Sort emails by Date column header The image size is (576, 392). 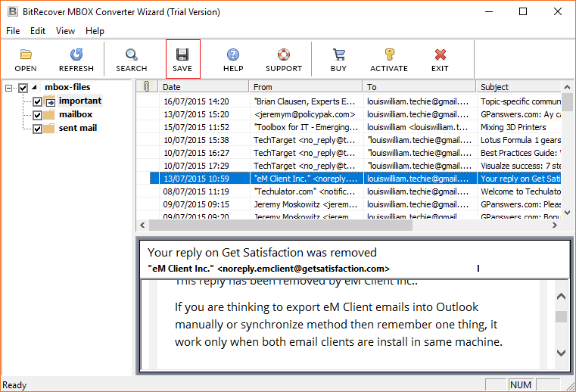pyautogui.click(x=204, y=87)
